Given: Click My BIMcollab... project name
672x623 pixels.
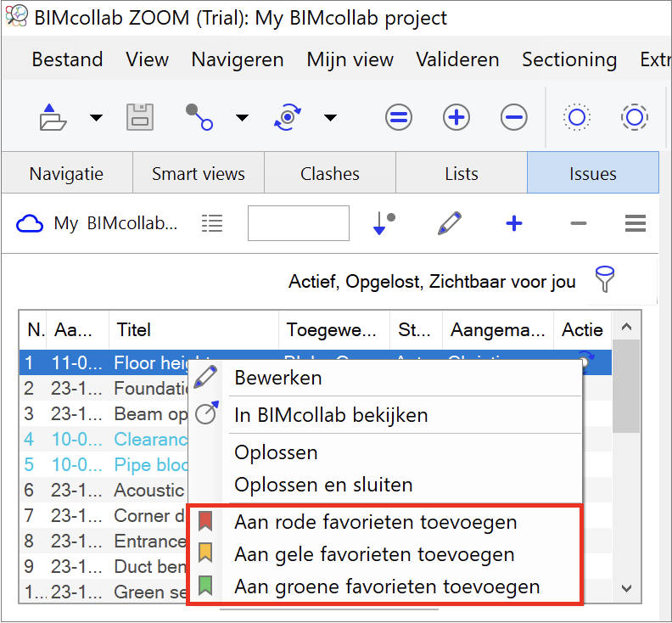Looking at the screenshot, I should click(x=115, y=223).
